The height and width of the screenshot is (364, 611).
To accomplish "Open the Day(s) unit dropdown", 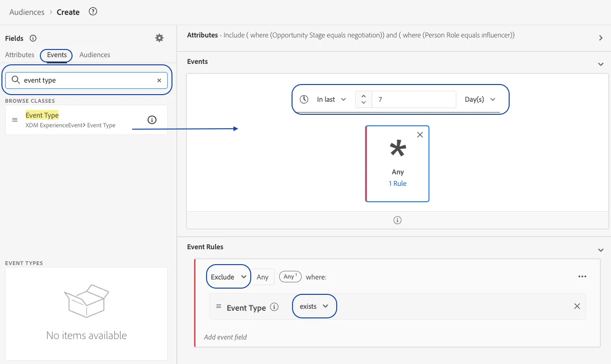I will pyautogui.click(x=480, y=99).
